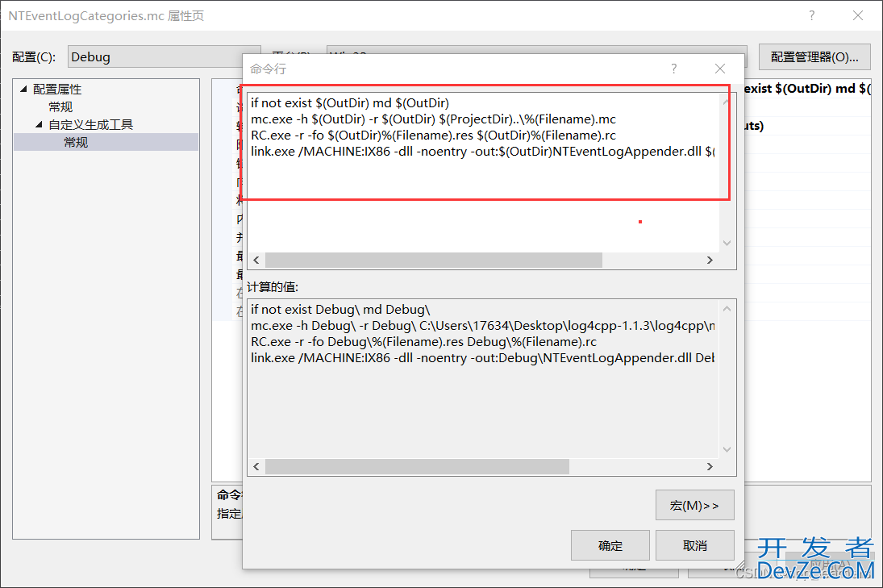Click link.exe /MACHINE:IX86 line in editor
This screenshot has width=883, height=588.
pyautogui.click(x=482, y=152)
